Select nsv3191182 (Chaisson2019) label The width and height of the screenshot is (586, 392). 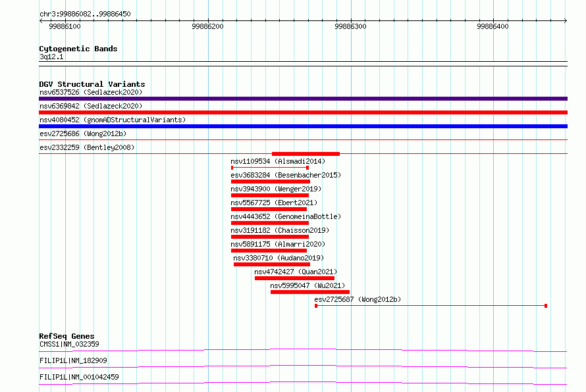point(280,230)
